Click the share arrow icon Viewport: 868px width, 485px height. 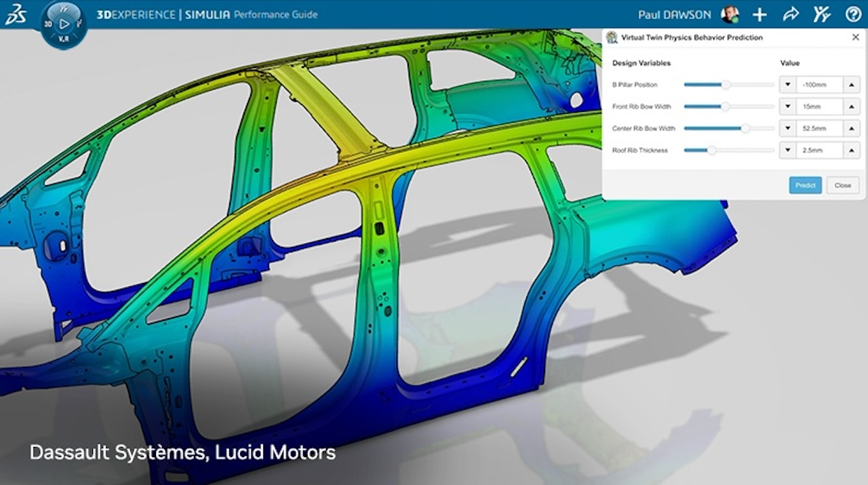click(x=791, y=14)
